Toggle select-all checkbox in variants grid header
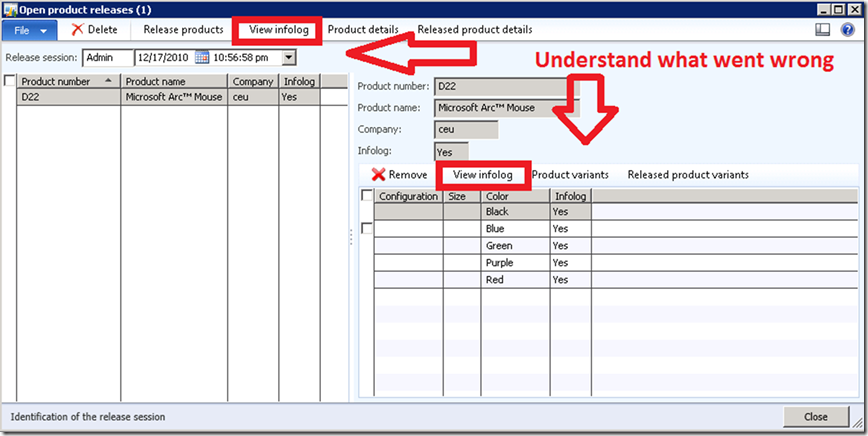868x436 pixels. [367, 196]
